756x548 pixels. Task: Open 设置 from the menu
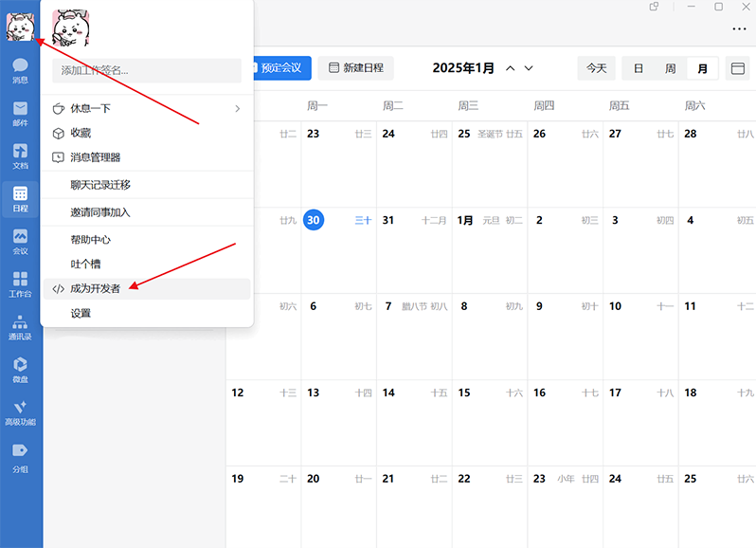147,313
